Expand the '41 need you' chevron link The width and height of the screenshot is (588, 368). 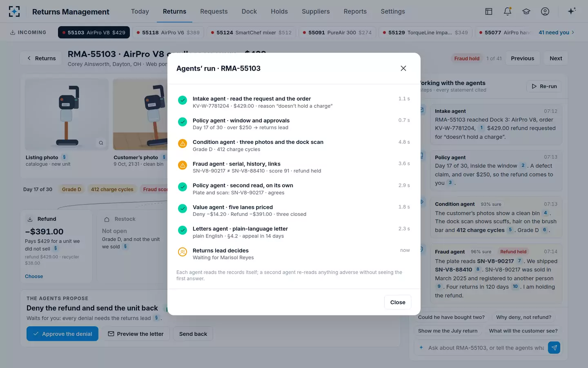point(557,32)
